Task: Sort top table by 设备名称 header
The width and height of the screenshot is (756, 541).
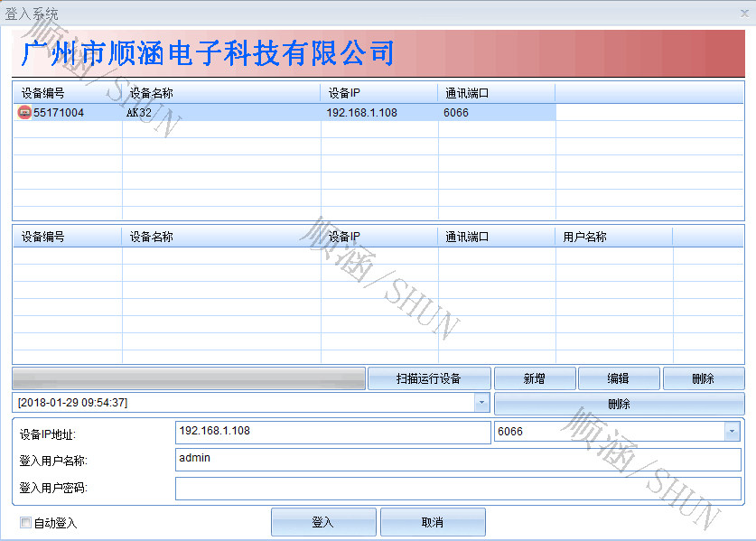Action: click(221, 93)
